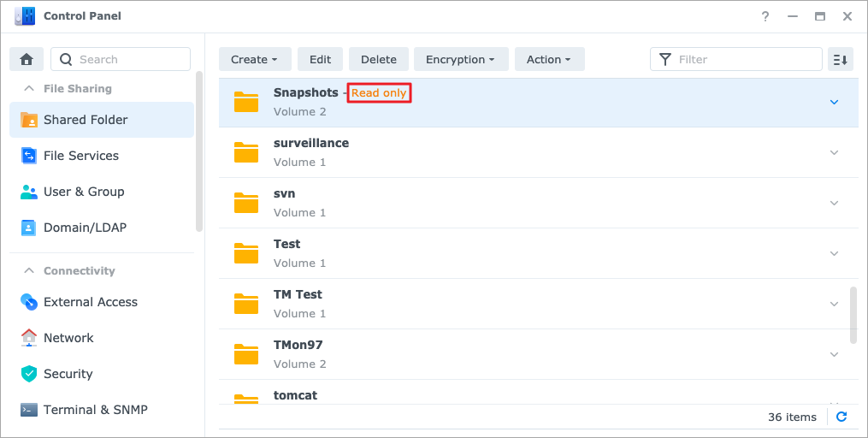Open Security settings page
Image resolution: width=868 pixels, height=438 pixels.
[102, 374]
